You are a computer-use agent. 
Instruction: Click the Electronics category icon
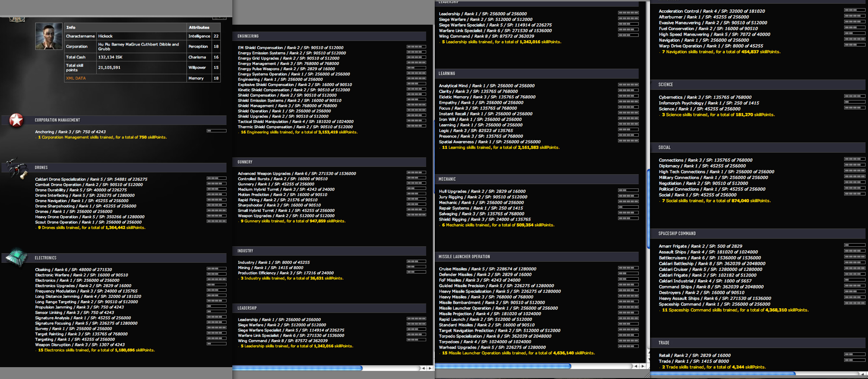tap(17, 258)
